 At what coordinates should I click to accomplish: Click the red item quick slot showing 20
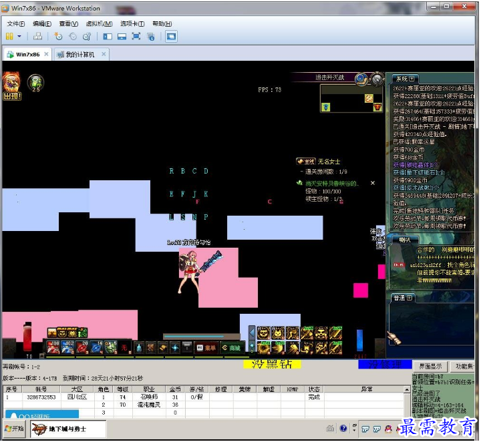pos(82,347)
